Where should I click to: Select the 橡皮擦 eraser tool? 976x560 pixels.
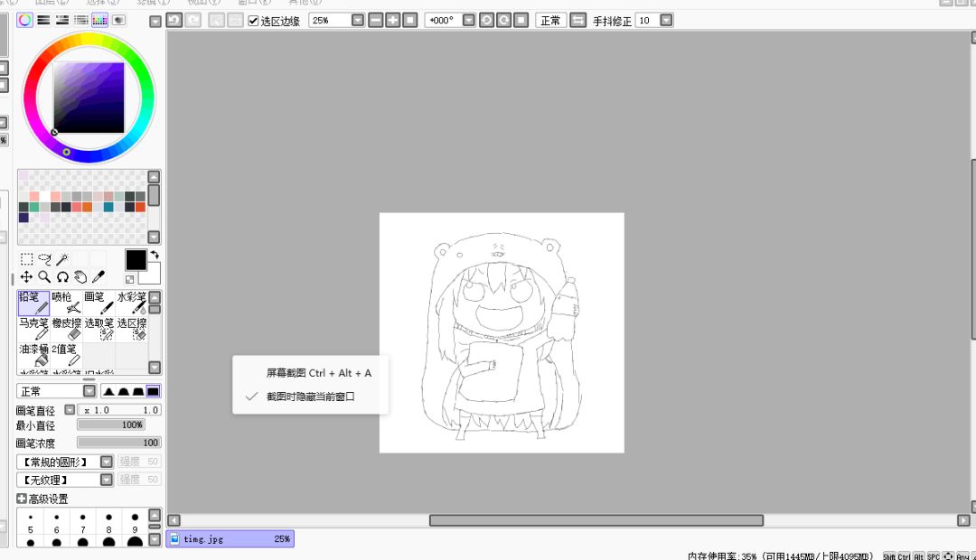67,329
